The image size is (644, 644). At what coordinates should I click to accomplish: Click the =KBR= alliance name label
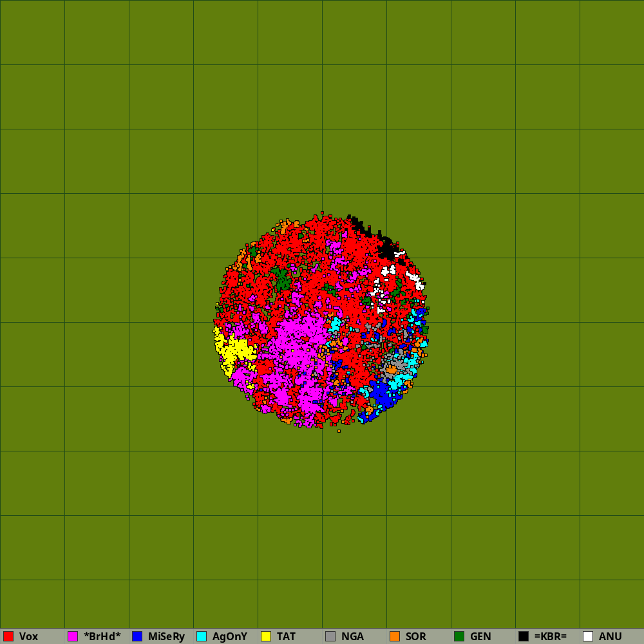coord(550,636)
